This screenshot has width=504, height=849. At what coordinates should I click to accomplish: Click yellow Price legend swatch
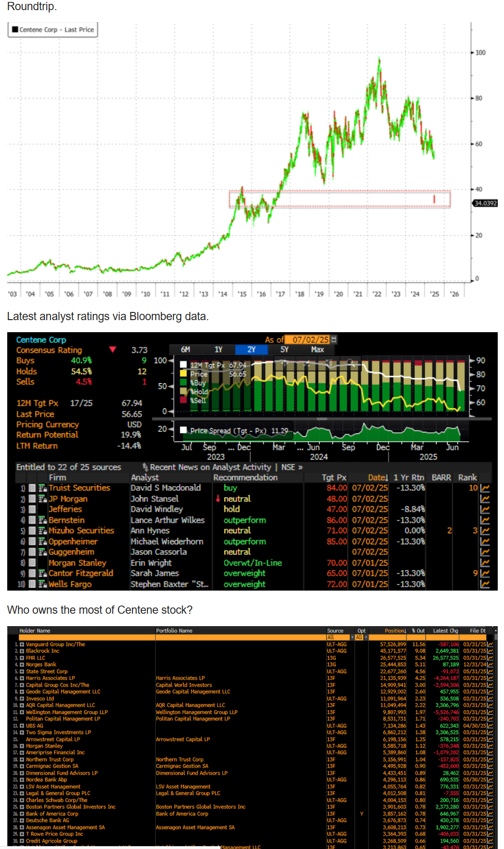(x=183, y=373)
